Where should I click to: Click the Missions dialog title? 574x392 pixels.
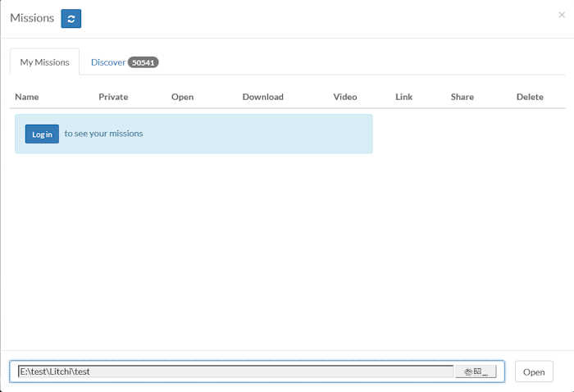pyautogui.click(x=32, y=18)
